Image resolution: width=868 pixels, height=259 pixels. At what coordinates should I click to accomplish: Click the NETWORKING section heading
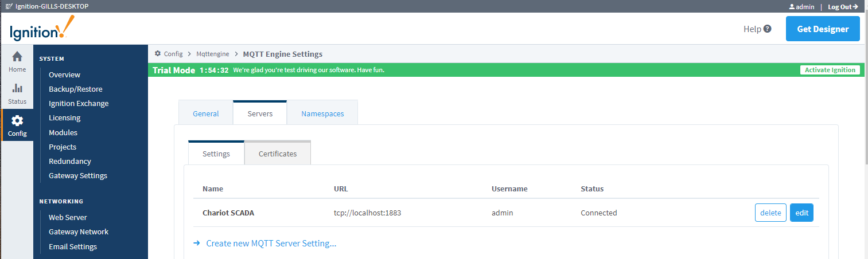(x=61, y=201)
